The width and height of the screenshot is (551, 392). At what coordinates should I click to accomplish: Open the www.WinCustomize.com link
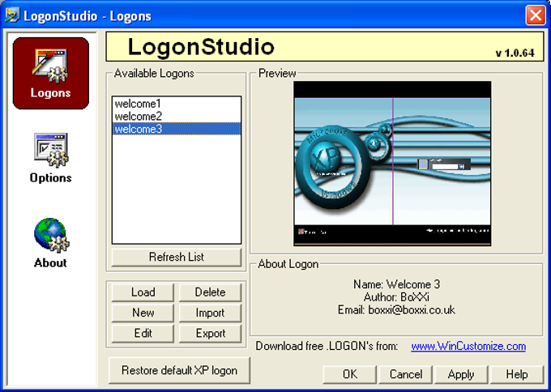pos(468,346)
